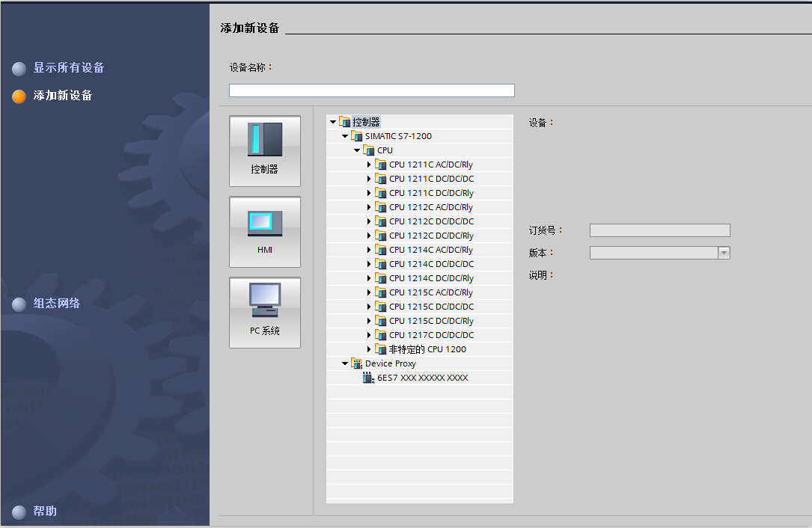Click folder icon of CPU 1211C AC/DC/Rly
812x528 pixels.
[381, 165]
